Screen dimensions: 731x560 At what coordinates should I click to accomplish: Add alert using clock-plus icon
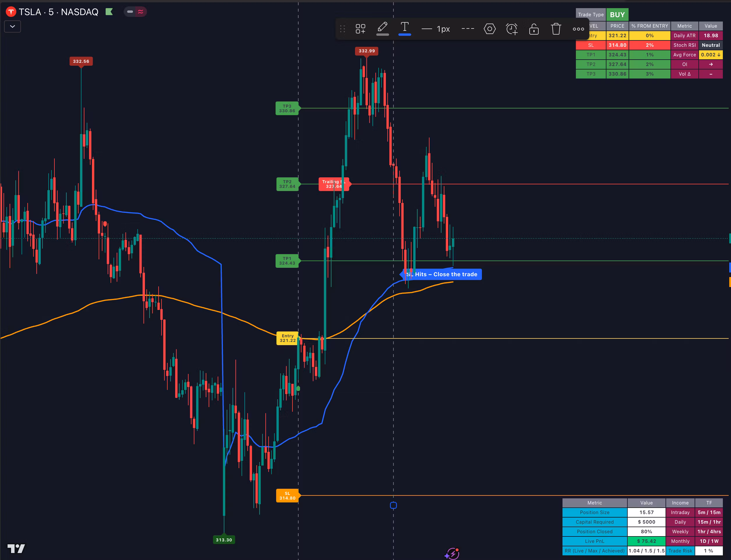coord(512,29)
